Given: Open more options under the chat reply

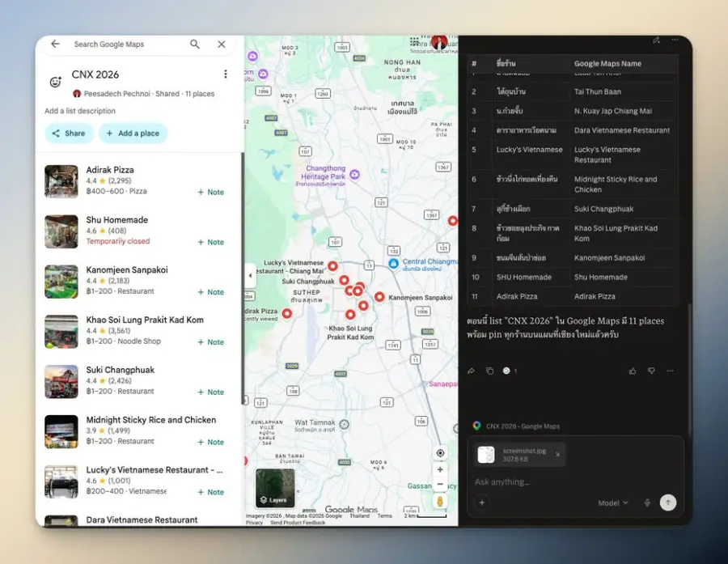Looking at the screenshot, I should point(670,371).
